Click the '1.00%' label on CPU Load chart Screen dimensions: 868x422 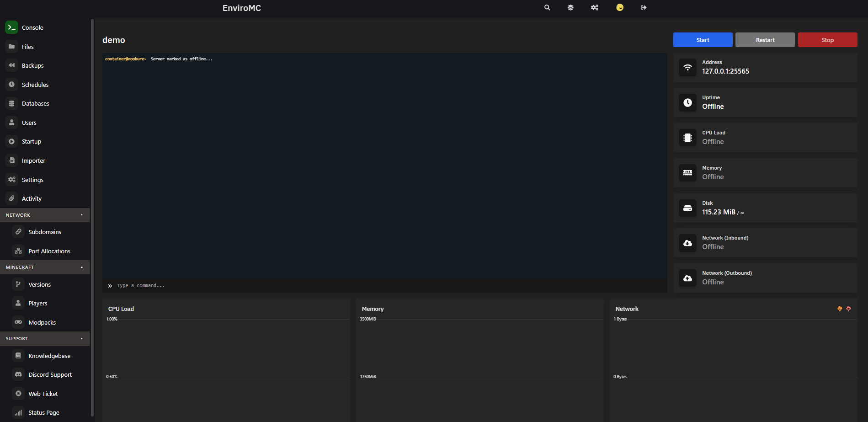tap(112, 319)
